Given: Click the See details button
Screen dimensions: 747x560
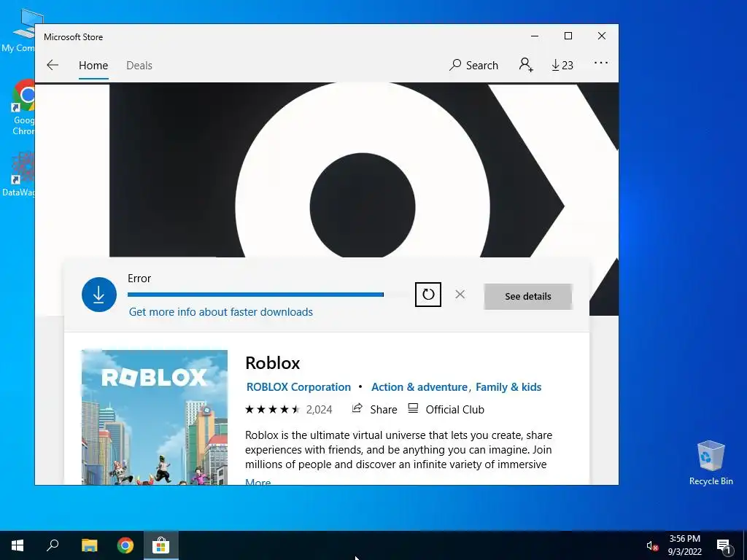Looking at the screenshot, I should tap(528, 296).
